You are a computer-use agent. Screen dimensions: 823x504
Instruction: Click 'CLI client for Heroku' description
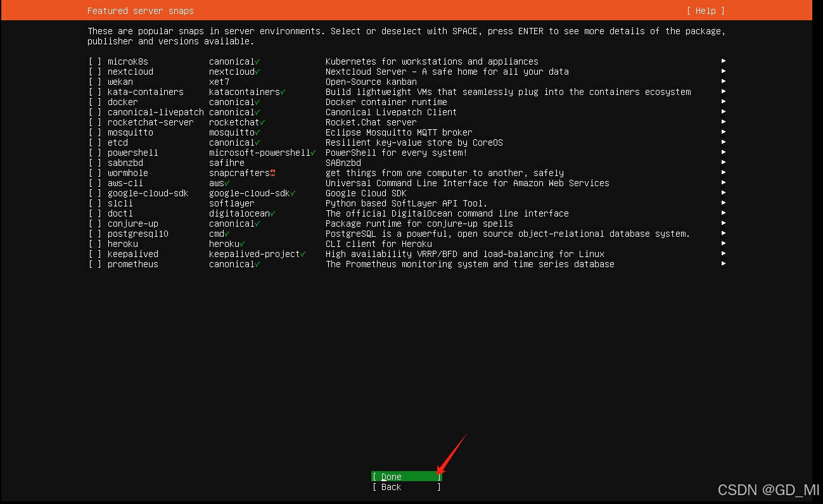(x=378, y=244)
